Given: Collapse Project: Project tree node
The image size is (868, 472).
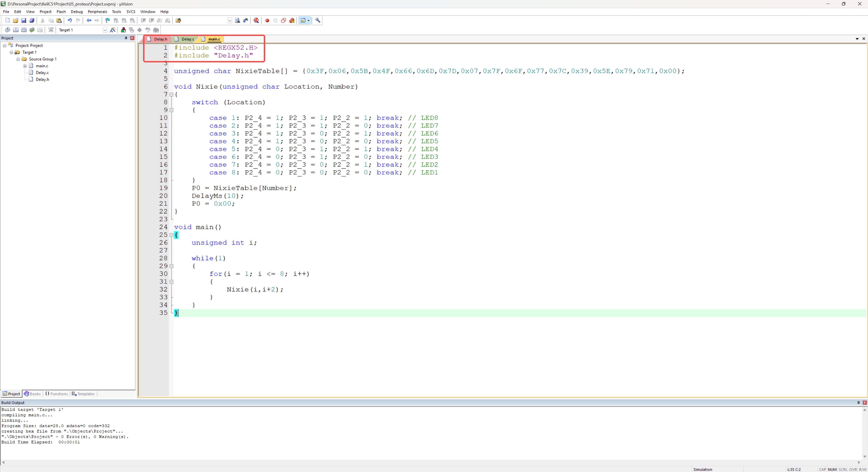Looking at the screenshot, I should click(x=5, y=45).
